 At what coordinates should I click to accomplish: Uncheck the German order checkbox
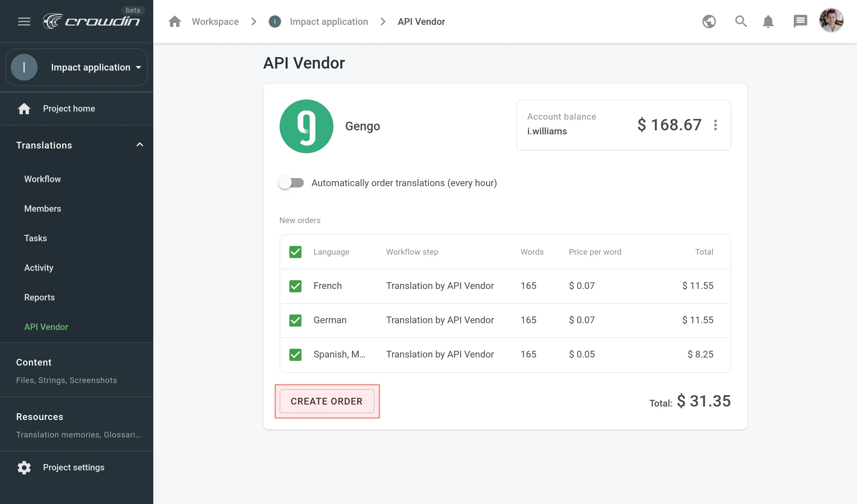click(295, 320)
